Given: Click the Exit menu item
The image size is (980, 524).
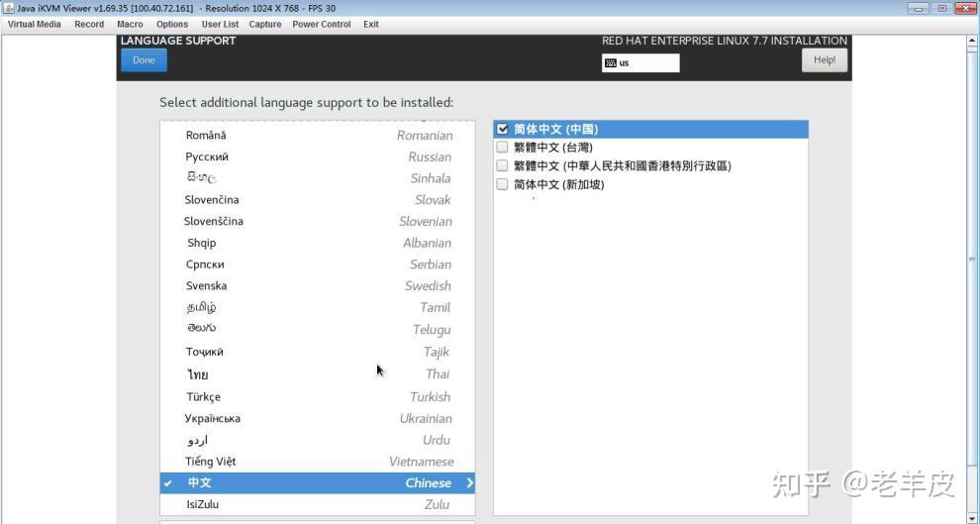Looking at the screenshot, I should 370,25.
